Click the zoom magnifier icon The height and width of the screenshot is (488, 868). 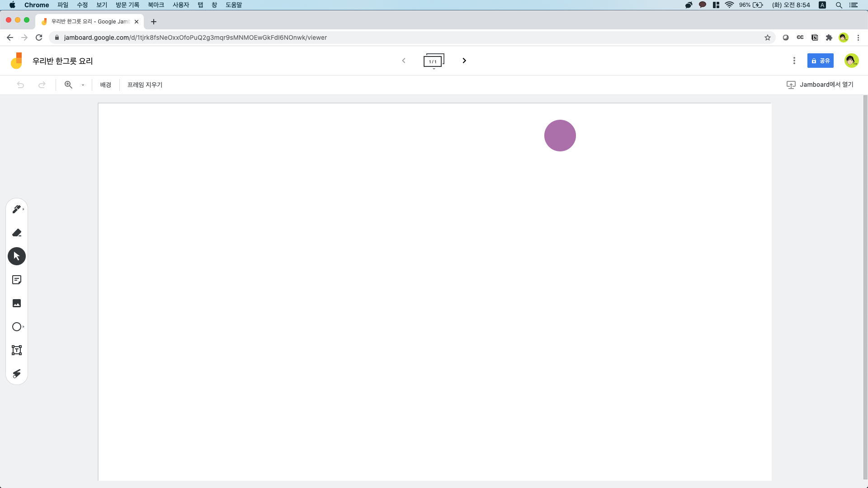point(68,84)
